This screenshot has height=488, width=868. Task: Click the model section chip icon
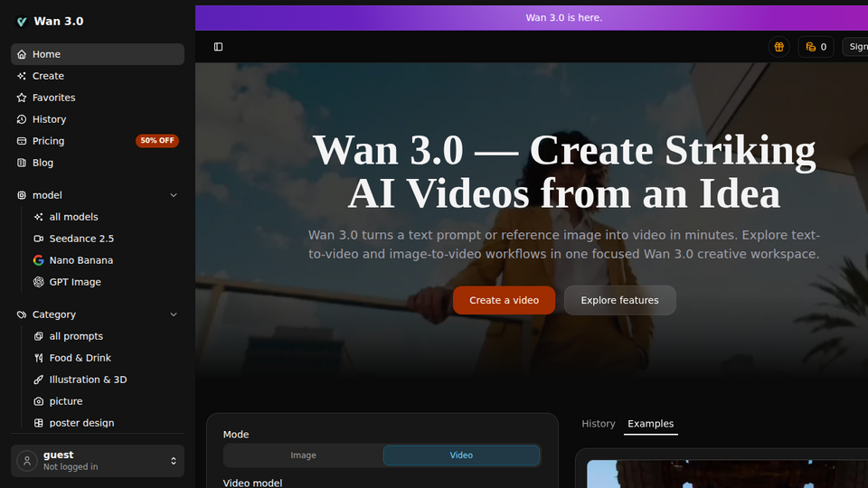click(x=22, y=195)
